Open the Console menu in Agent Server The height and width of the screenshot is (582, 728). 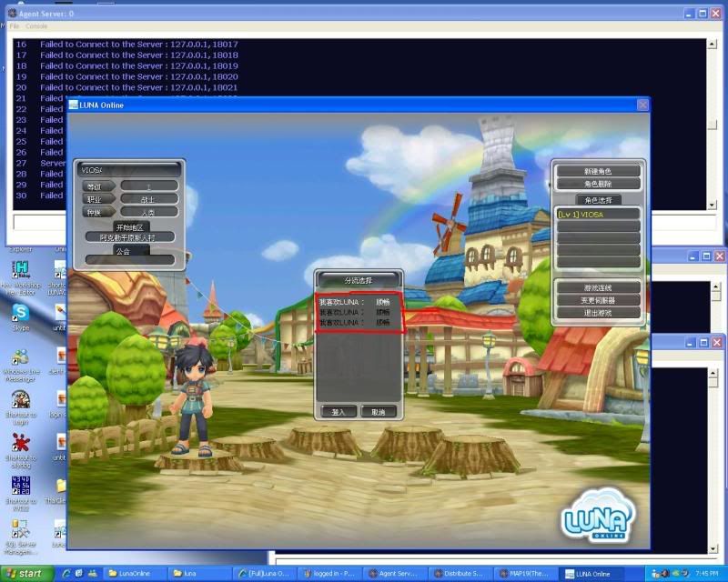point(36,25)
